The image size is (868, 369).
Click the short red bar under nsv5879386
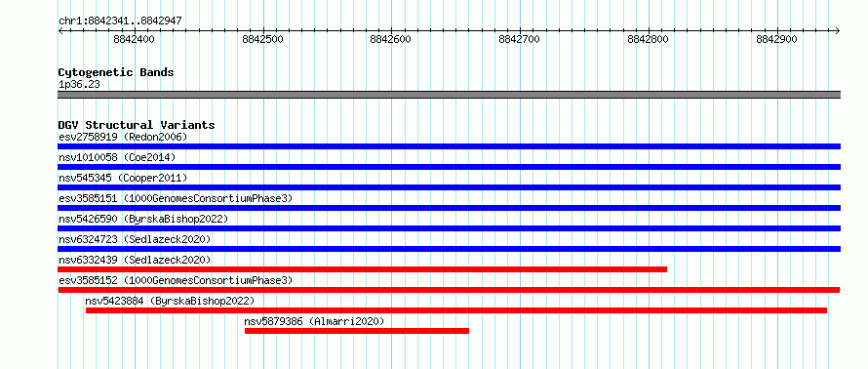coord(357,331)
